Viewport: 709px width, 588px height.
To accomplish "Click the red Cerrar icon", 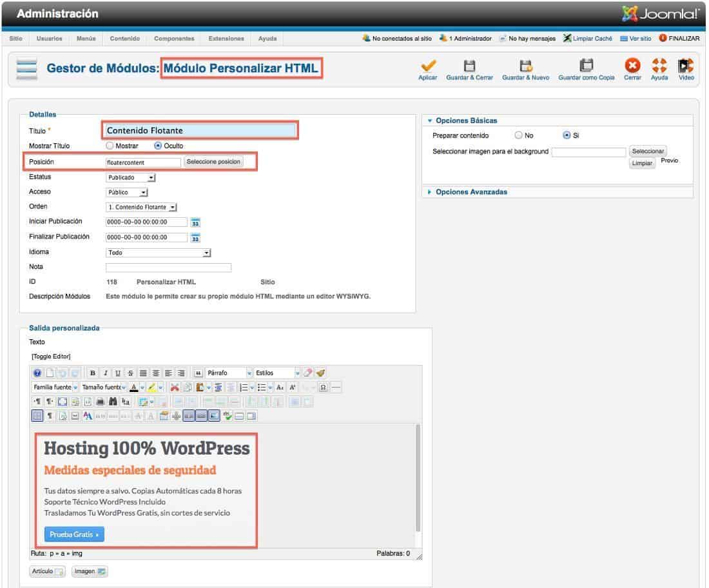I will [x=632, y=66].
